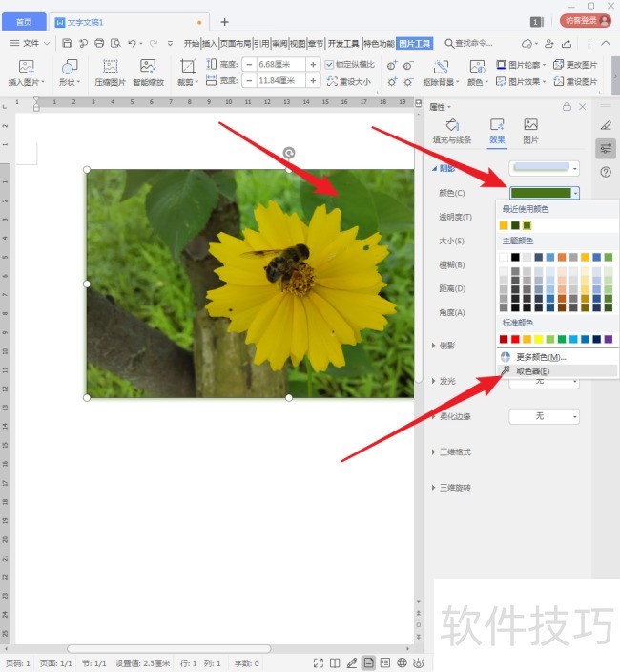Viewport: 620px width, 672px height.
Task: Switch to the Home page tab
Action: tap(24, 22)
